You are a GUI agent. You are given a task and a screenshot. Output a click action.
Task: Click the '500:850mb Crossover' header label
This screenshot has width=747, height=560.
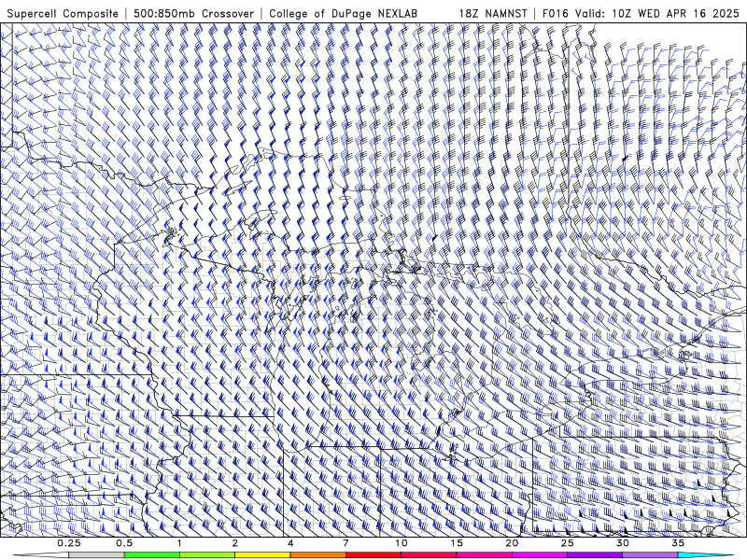194,13
